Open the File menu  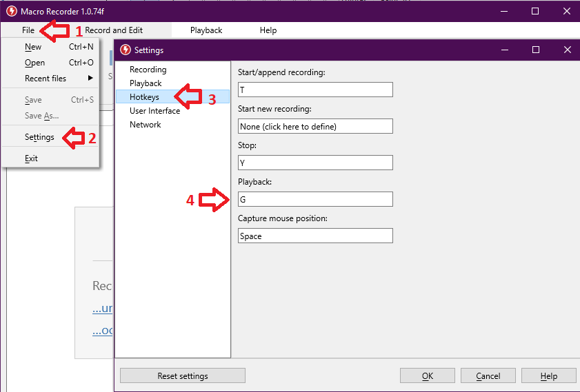click(28, 30)
